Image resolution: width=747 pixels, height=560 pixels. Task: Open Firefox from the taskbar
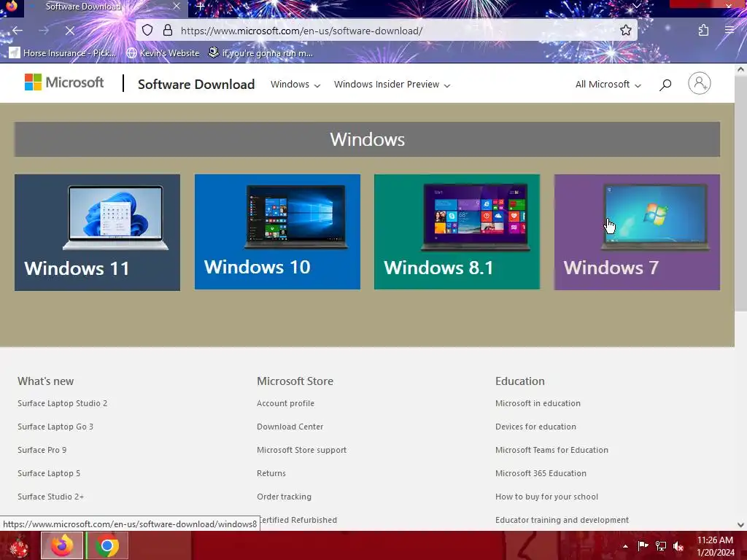point(62,545)
